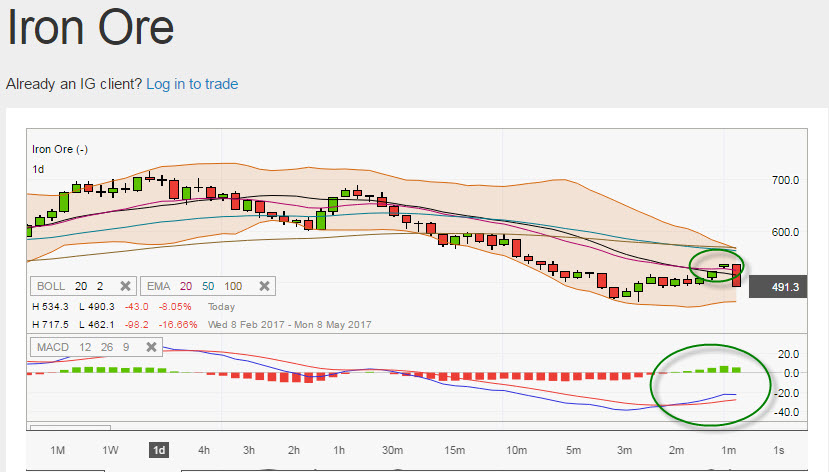Screen dimensions: 829x472
Task: Click the MACD signal period 9
Action: [x=126, y=347]
